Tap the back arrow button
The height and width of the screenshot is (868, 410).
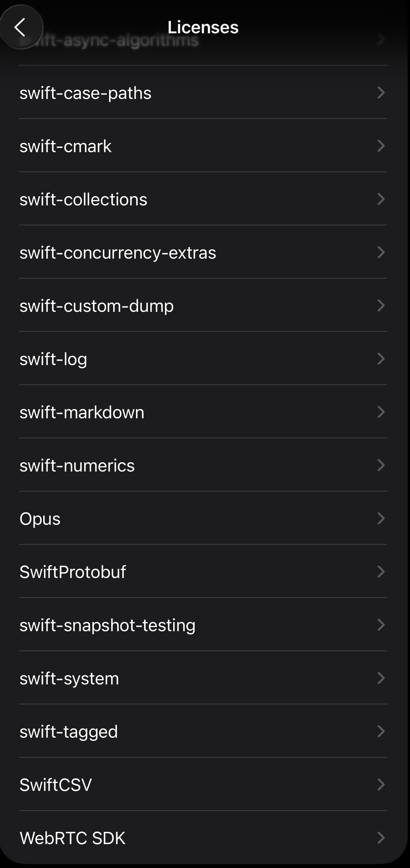(20, 27)
